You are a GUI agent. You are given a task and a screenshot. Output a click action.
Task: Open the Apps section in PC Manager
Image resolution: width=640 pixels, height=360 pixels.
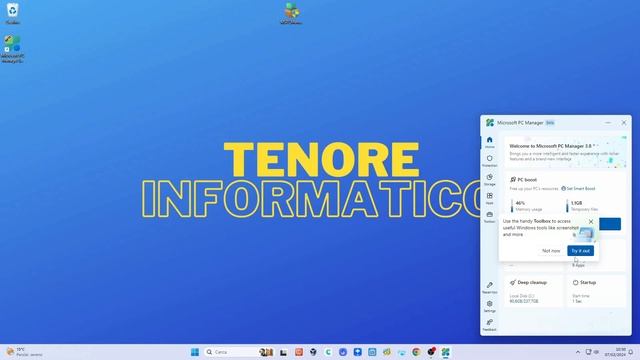pyautogui.click(x=489, y=198)
